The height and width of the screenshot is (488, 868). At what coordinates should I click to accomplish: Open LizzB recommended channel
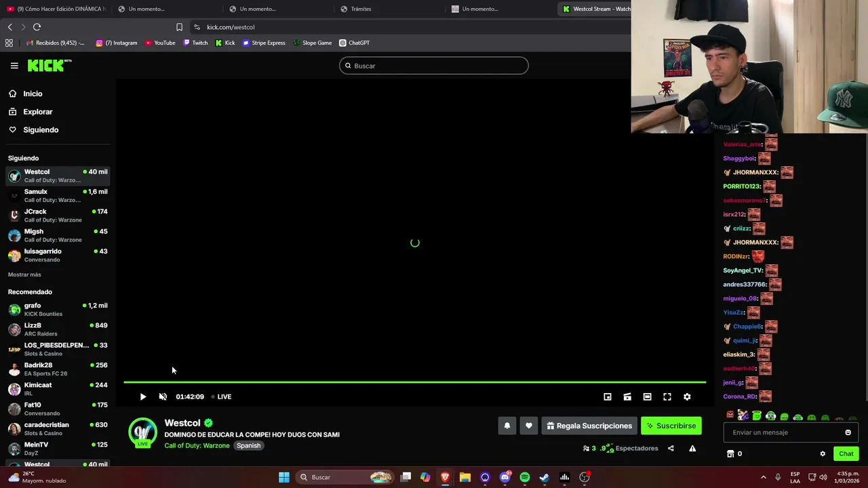(58, 329)
